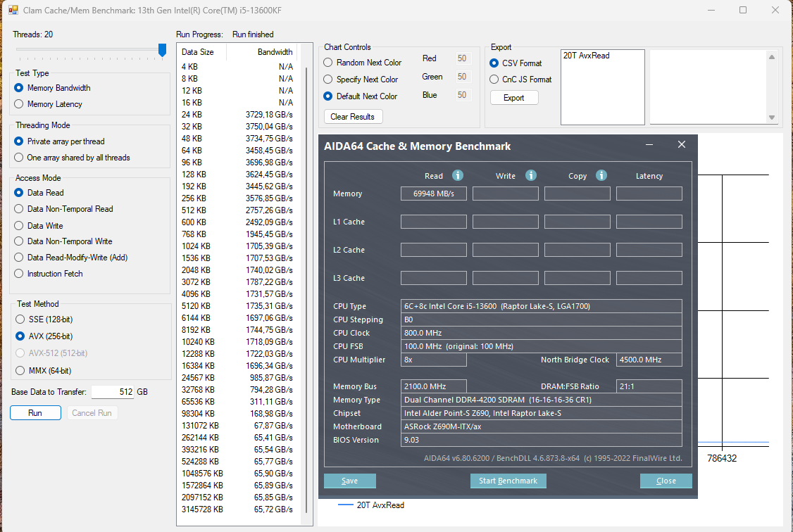Click the Bandwidth column header
The height and width of the screenshot is (532, 793).
pyautogui.click(x=261, y=52)
